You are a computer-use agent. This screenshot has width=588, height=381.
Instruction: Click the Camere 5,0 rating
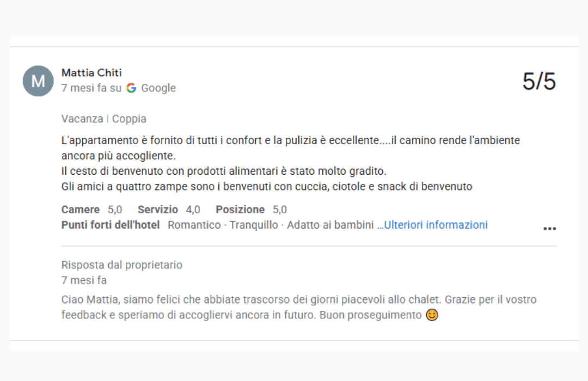click(91, 210)
